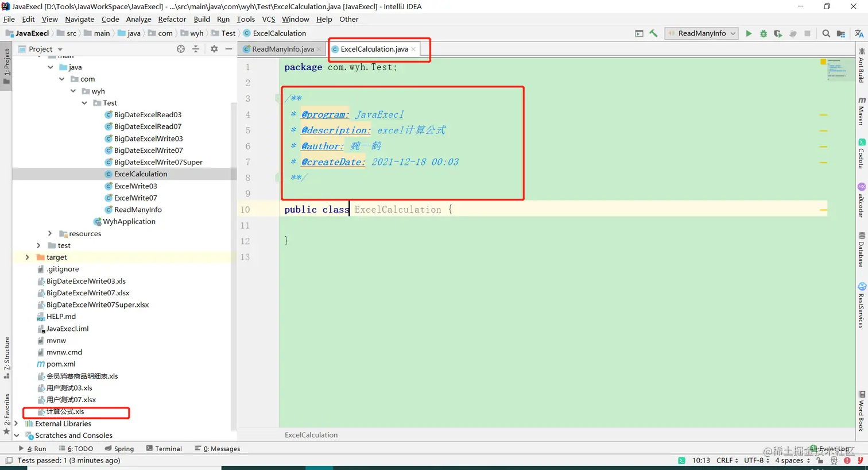Select ExcelWrite07 class in tree
The width and height of the screenshot is (868, 470).
click(135, 198)
